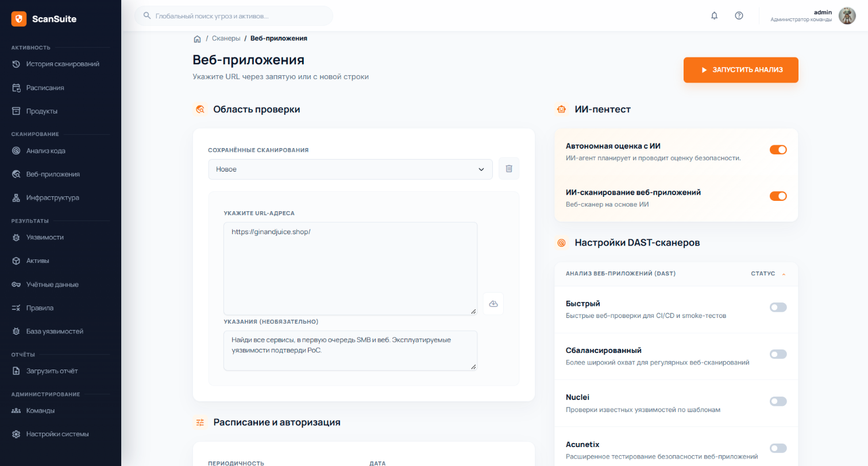Click the bug icon beside Уязвимости
The height and width of the screenshot is (466, 868).
pyautogui.click(x=16, y=237)
